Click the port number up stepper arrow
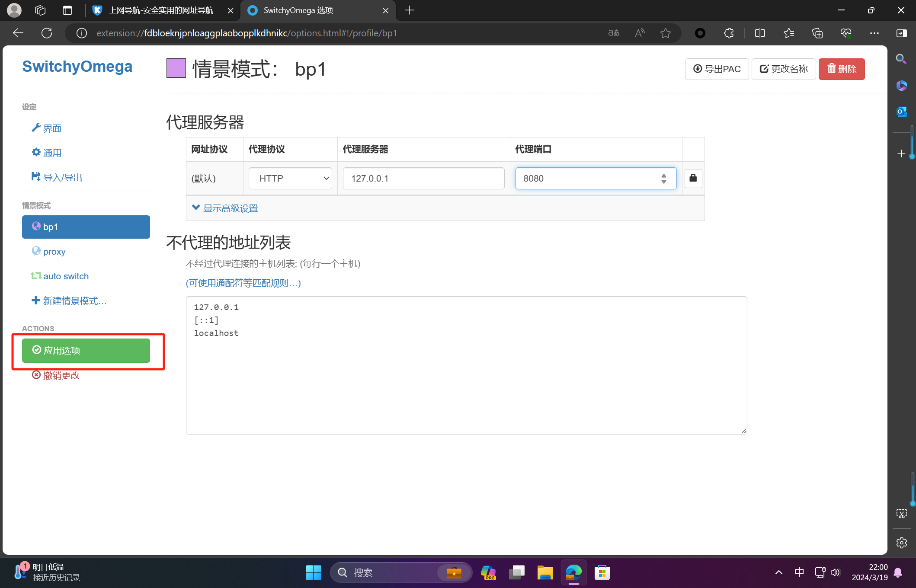This screenshot has height=588, width=916. coord(663,175)
